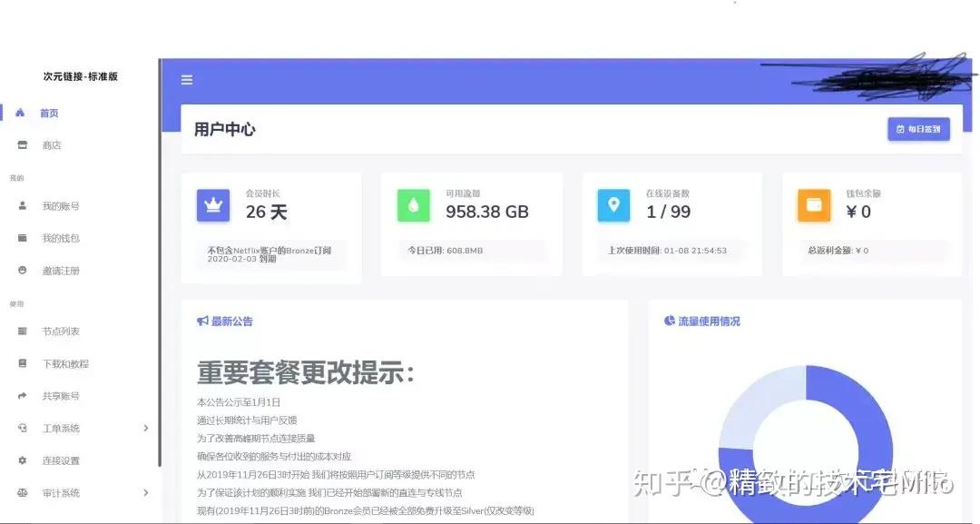Open 商店 in the sidebar
Viewport: 980px width, 524px height.
click(52, 145)
